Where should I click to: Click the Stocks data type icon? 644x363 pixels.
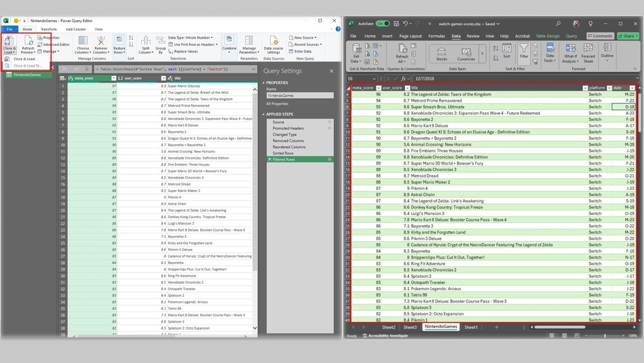pyautogui.click(x=442, y=52)
